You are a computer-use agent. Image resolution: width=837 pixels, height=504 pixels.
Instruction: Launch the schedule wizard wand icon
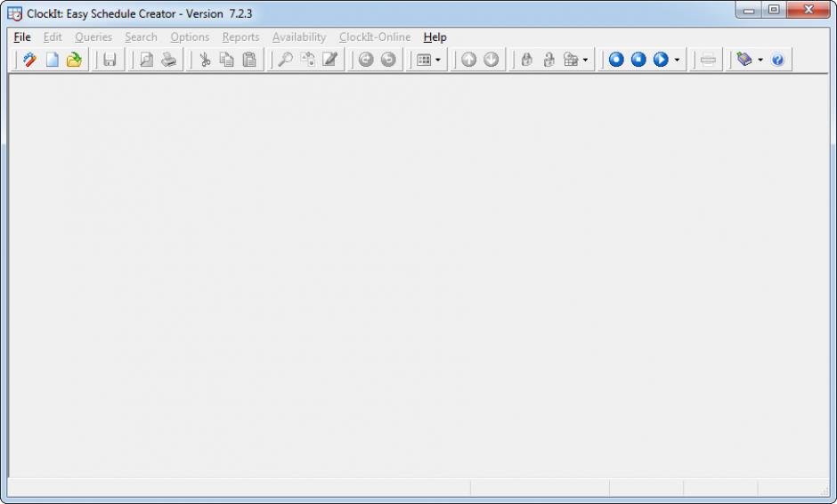click(x=30, y=60)
